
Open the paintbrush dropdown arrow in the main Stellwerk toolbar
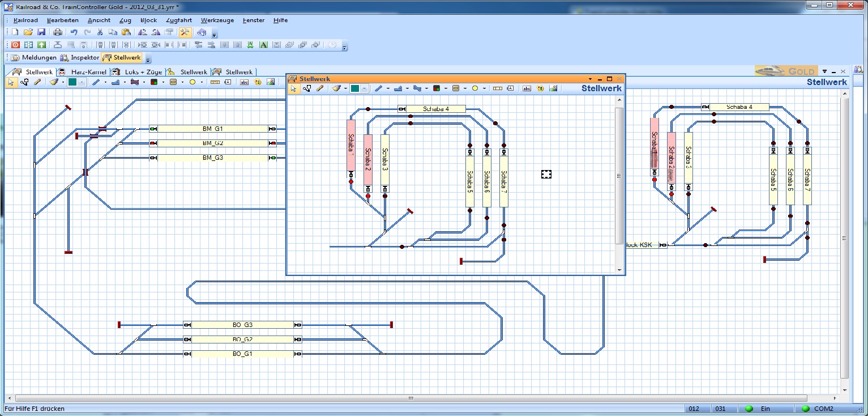(62, 83)
